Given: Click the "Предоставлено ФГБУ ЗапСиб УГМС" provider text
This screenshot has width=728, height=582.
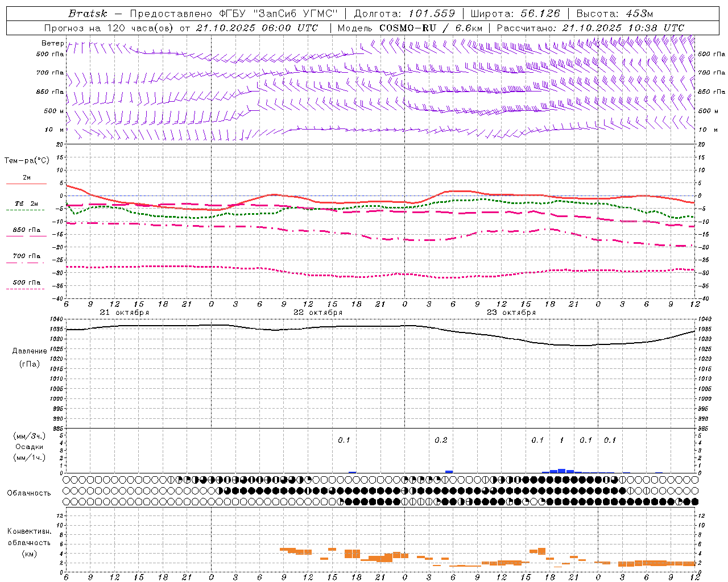Looking at the screenshot, I should coord(234,14).
